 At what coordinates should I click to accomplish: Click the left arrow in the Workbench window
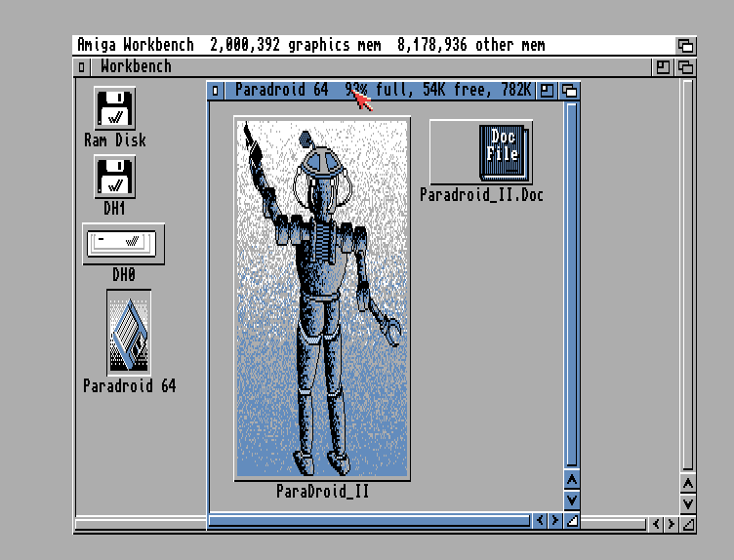coord(656,524)
